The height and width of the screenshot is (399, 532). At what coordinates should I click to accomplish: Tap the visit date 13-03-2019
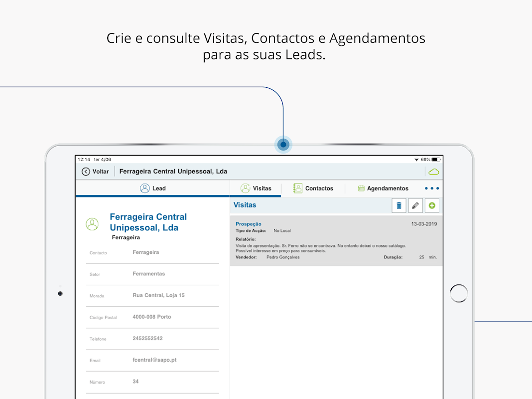pos(424,224)
